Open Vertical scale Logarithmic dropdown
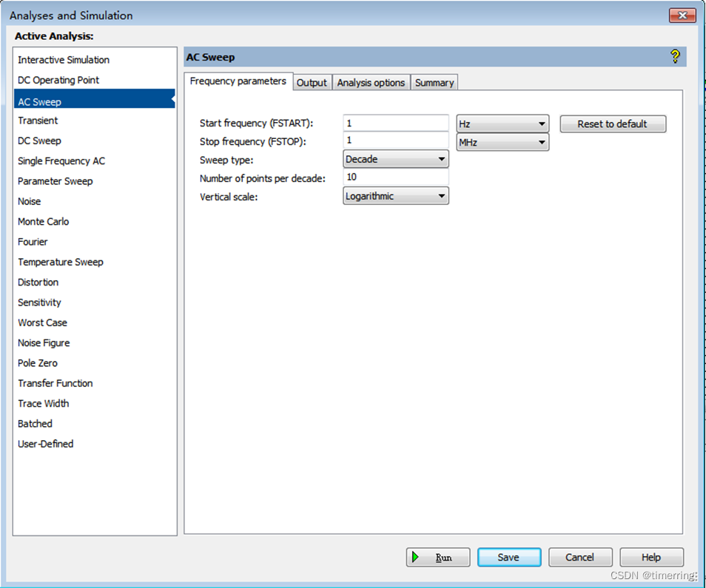Image resolution: width=706 pixels, height=588 pixels. [x=396, y=196]
